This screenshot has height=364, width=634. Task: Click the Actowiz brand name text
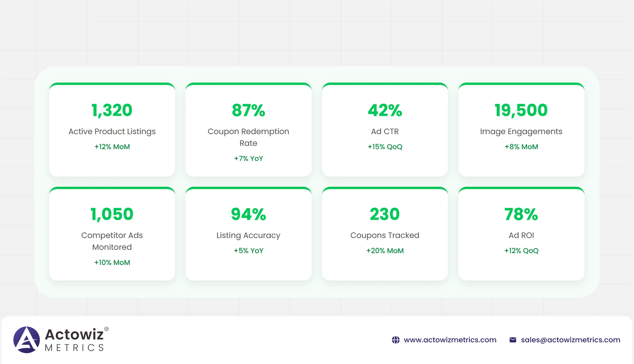pyautogui.click(x=74, y=335)
